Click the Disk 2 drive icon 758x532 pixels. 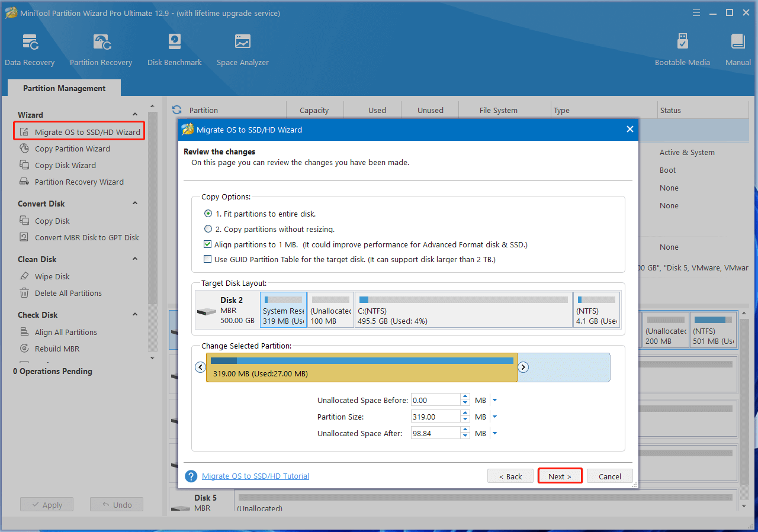tap(207, 311)
